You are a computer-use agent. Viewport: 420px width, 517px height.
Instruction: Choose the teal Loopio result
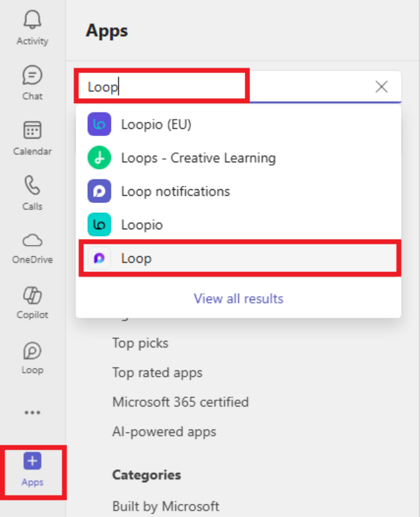tap(238, 225)
